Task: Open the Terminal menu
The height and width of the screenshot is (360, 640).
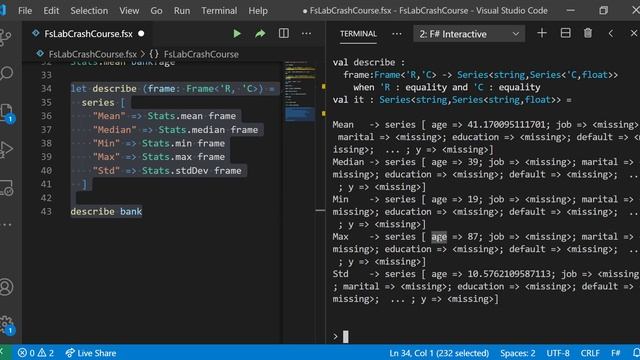Action: (219, 11)
